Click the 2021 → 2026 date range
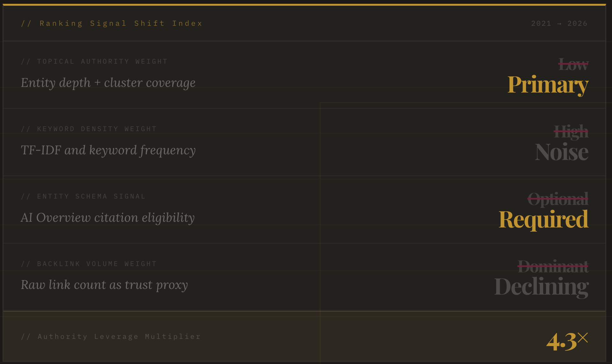 pyautogui.click(x=559, y=24)
